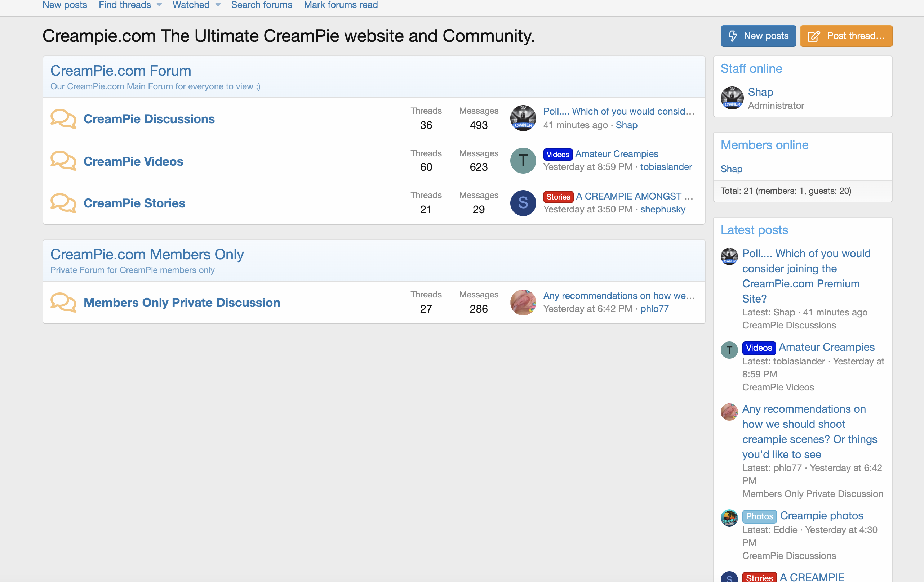Image resolution: width=924 pixels, height=582 pixels.
Task: Click the Yesterday at 8:59 PM timestamp
Action: coord(587,167)
